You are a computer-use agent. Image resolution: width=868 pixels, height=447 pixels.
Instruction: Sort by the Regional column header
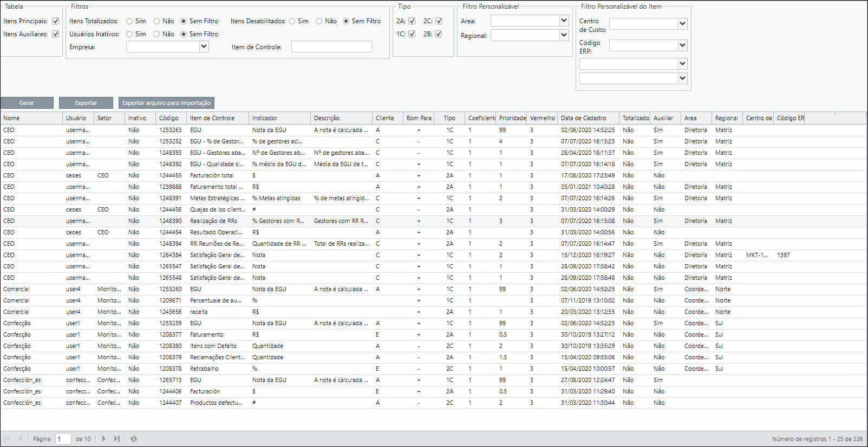pyautogui.click(x=728, y=118)
